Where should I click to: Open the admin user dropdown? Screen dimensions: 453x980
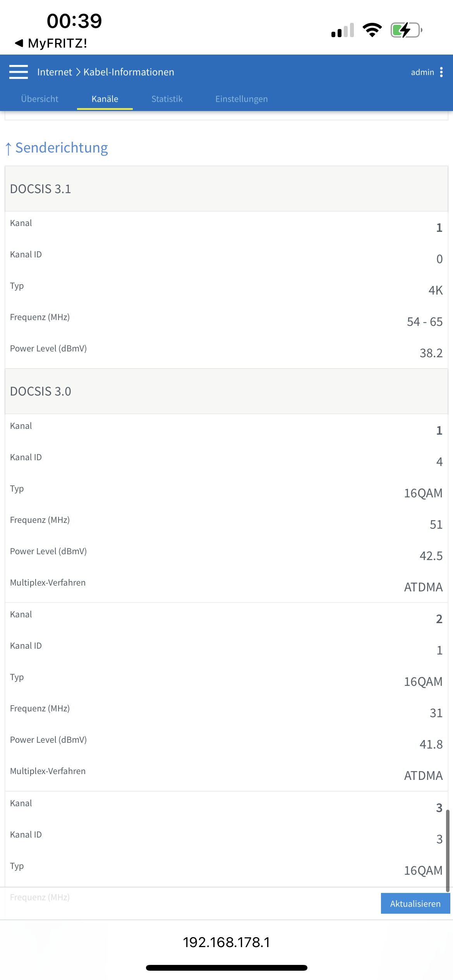pyautogui.click(x=422, y=72)
